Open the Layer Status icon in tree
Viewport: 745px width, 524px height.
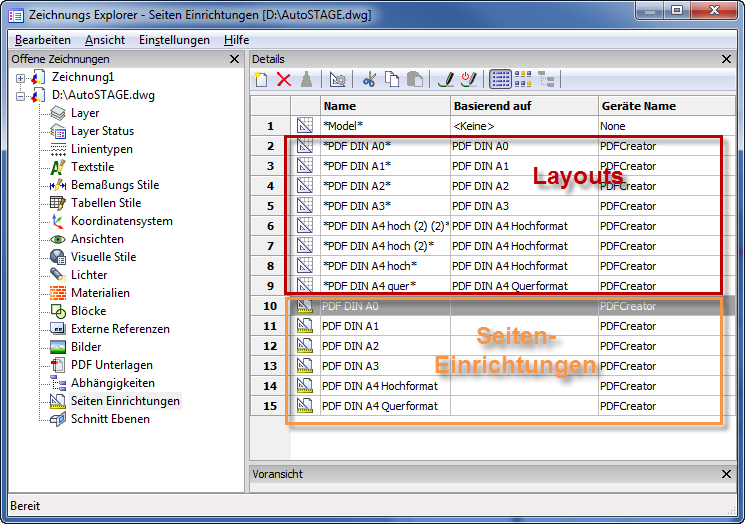point(58,131)
